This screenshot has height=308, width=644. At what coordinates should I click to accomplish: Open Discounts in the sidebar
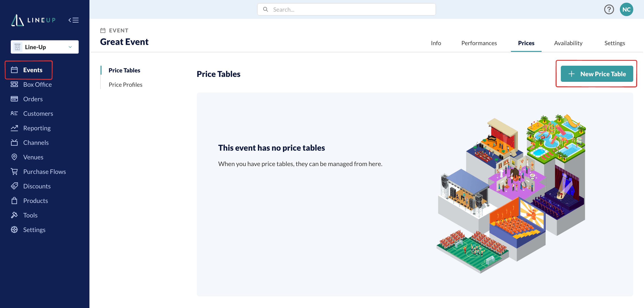[x=30, y=186]
